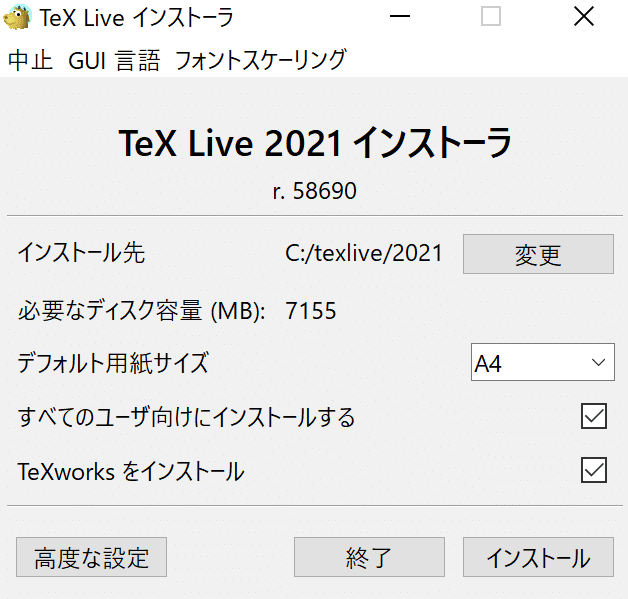Viewport: 628px width, 599px height.
Task: Start installation with インストール button
Action: tap(538, 557)
